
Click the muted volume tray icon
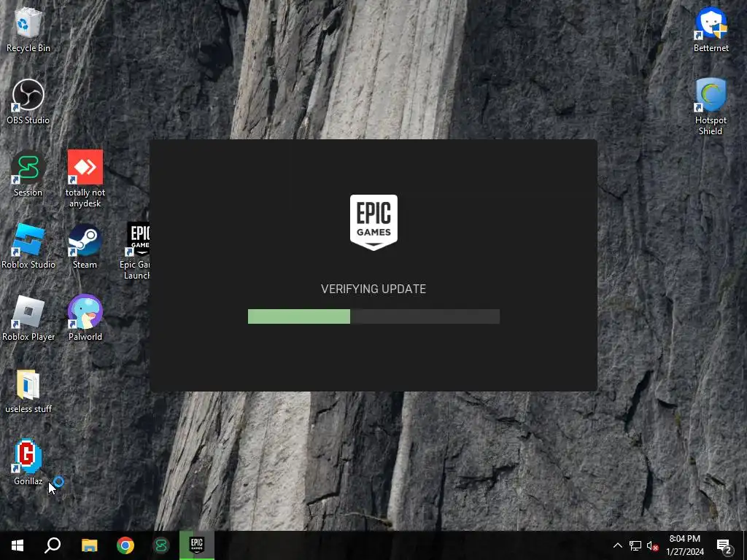(x=652, y=545)
